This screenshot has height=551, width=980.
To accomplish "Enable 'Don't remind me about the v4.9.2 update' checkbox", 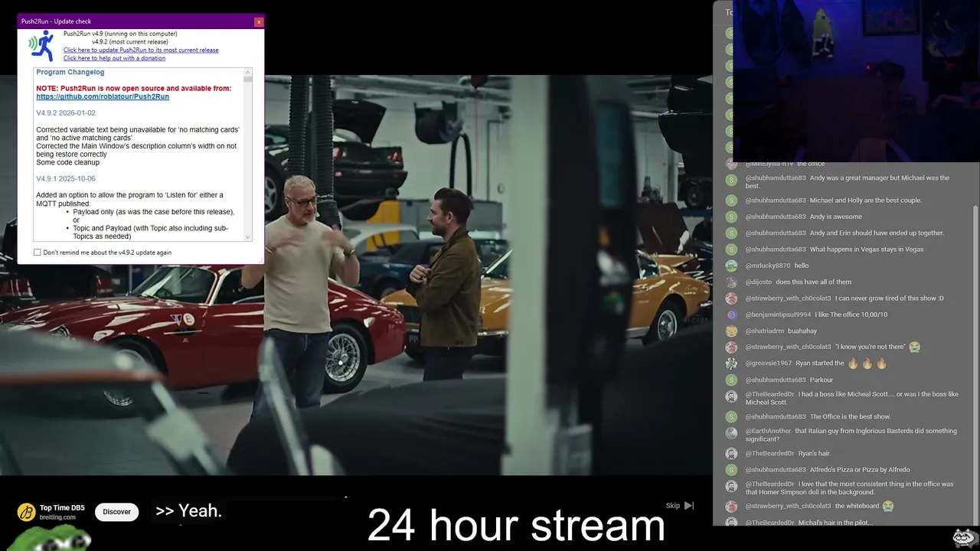I will pyautogui.click(x=37, y=253).
